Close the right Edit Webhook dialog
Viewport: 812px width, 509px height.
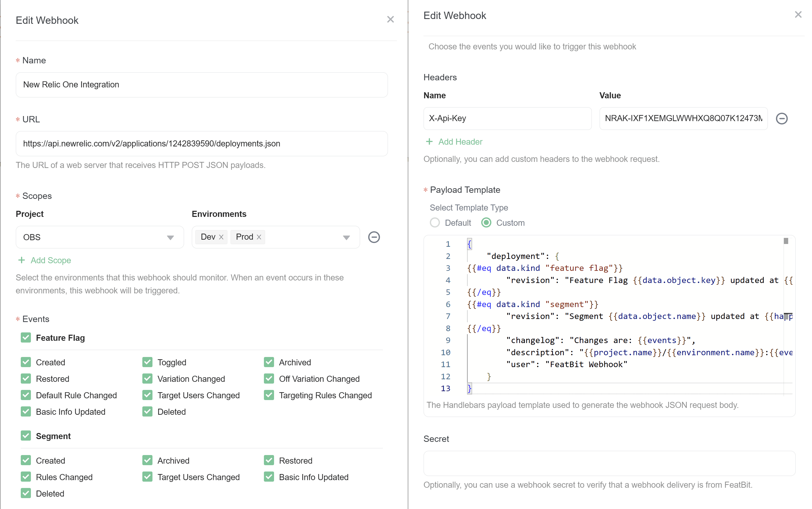[x=798, y=14]
